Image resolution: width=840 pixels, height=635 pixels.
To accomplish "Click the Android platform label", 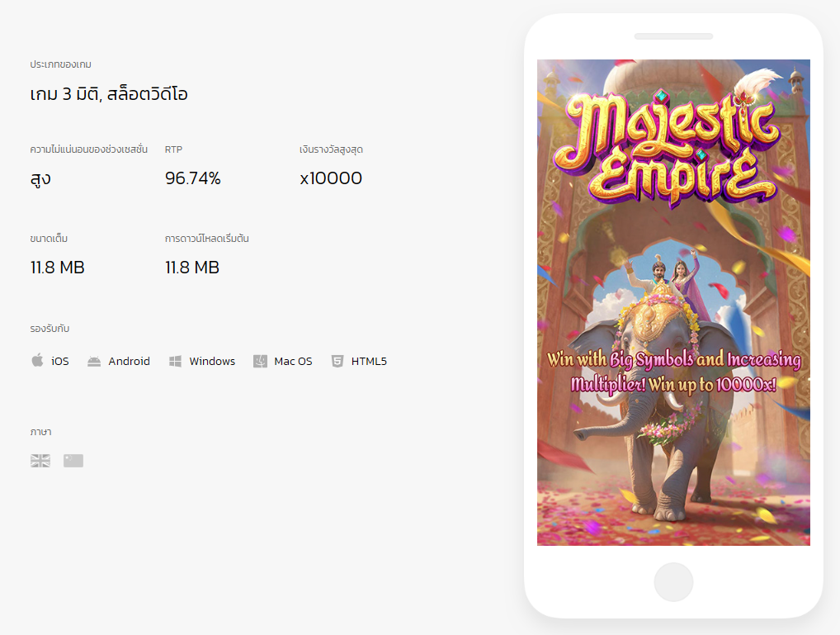I will [129, 362].
